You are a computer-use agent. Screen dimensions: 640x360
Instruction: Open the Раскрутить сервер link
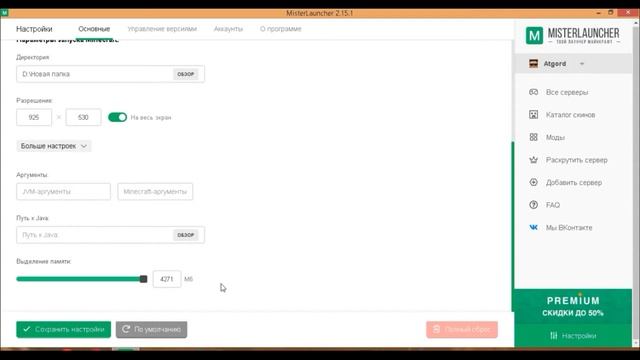tap(577, 160)
